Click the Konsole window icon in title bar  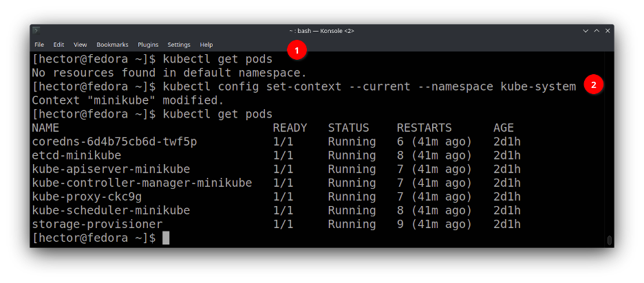(x=36, y=31)
